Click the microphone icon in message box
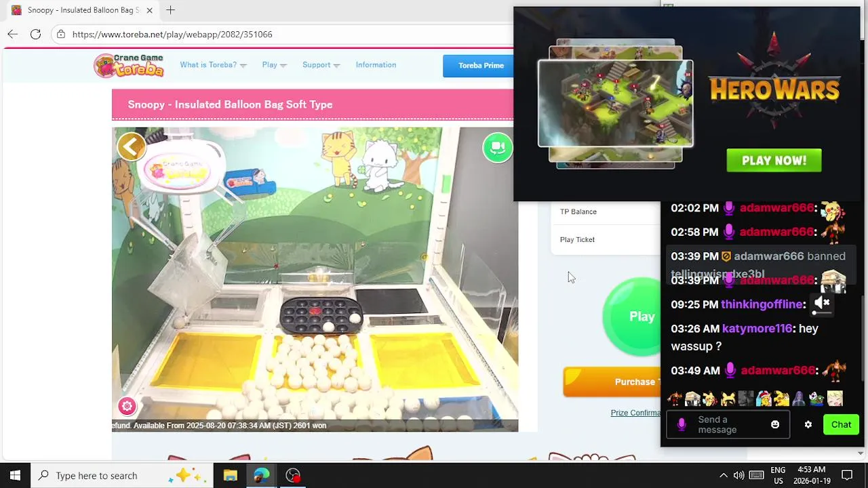The height and width of the screenshot is (488, 868). point(682,425)
